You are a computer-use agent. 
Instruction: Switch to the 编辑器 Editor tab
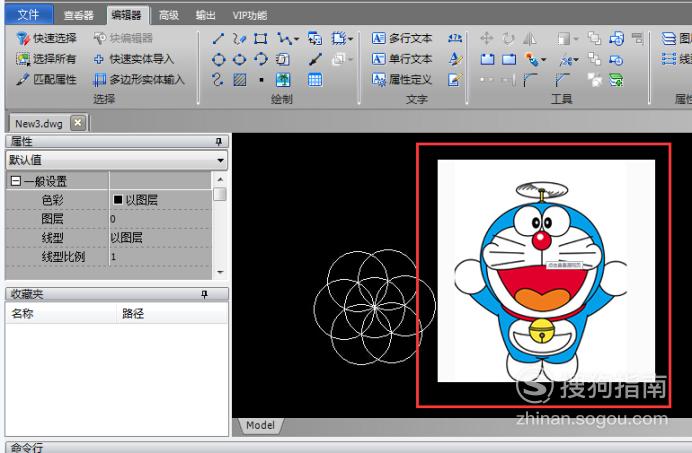coord(126,15)
